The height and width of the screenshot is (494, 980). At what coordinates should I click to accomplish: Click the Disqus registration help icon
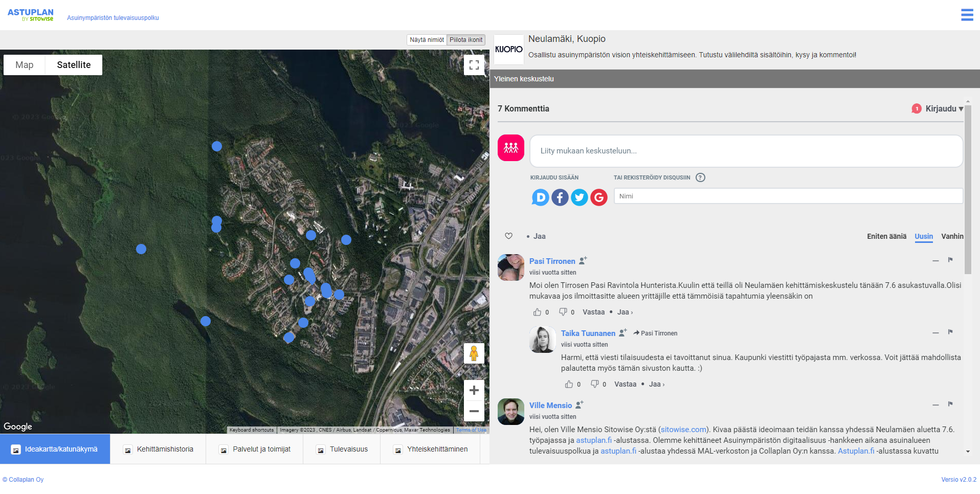[700, 177]
